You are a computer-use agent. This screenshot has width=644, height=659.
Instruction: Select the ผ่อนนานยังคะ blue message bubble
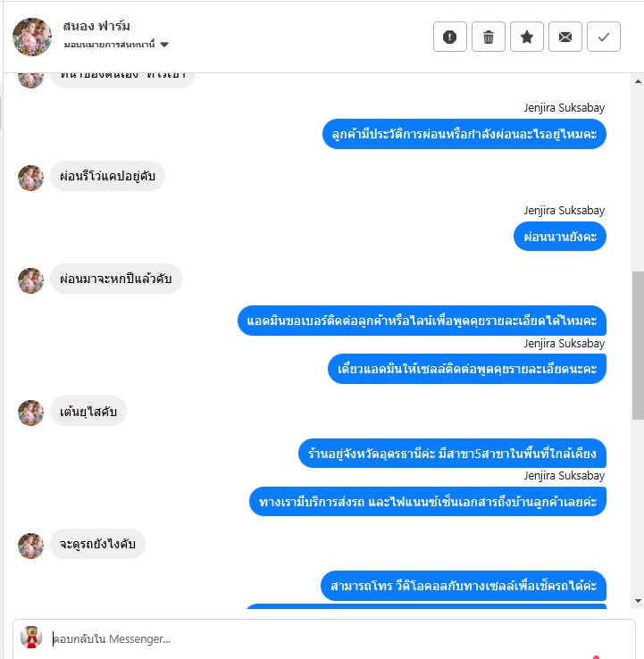[559, 237]
